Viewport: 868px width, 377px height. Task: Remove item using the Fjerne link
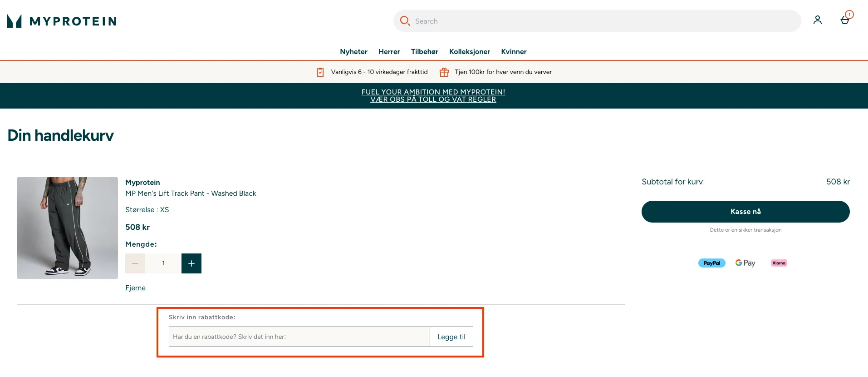click(135, 288)
